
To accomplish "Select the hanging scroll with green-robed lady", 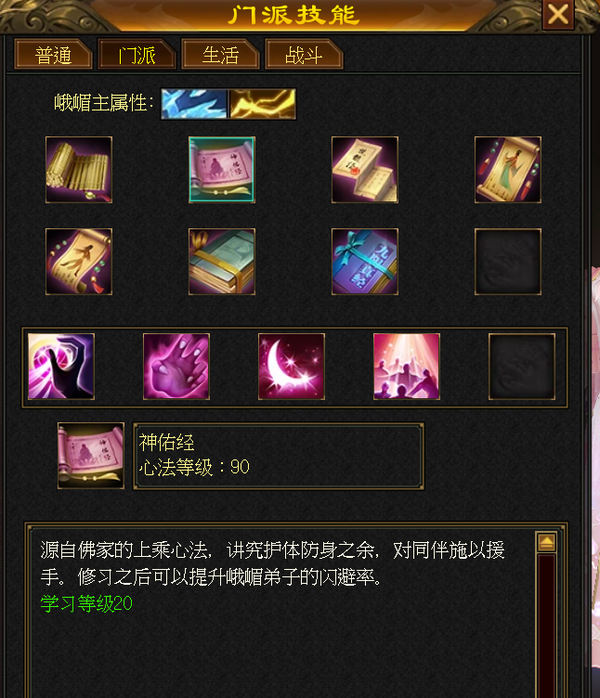I will [508, 170].
